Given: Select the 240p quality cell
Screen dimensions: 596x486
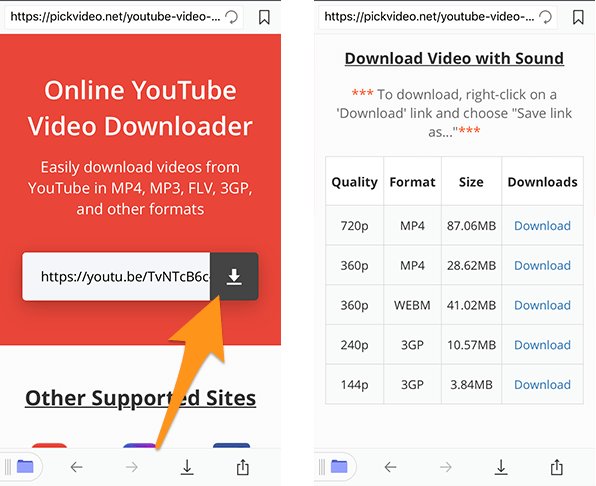Looking at the screenshot, I should (x=354, y=345).
